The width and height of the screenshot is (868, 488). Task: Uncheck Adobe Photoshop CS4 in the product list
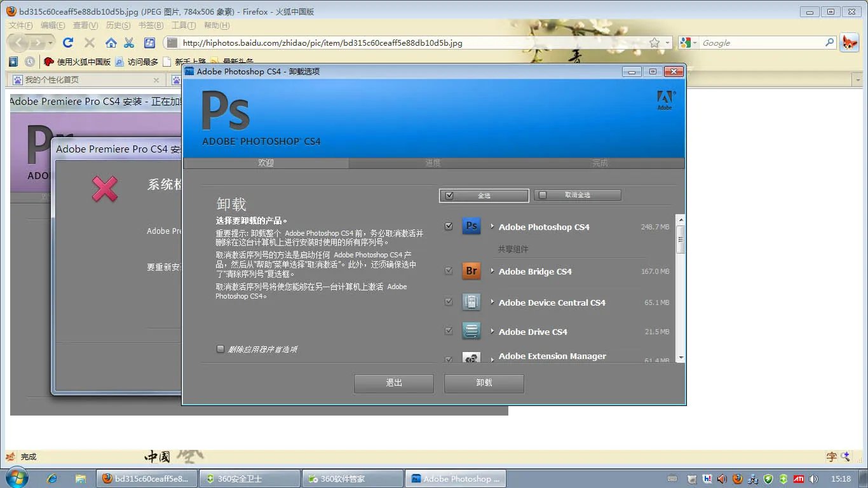[449, 226]
